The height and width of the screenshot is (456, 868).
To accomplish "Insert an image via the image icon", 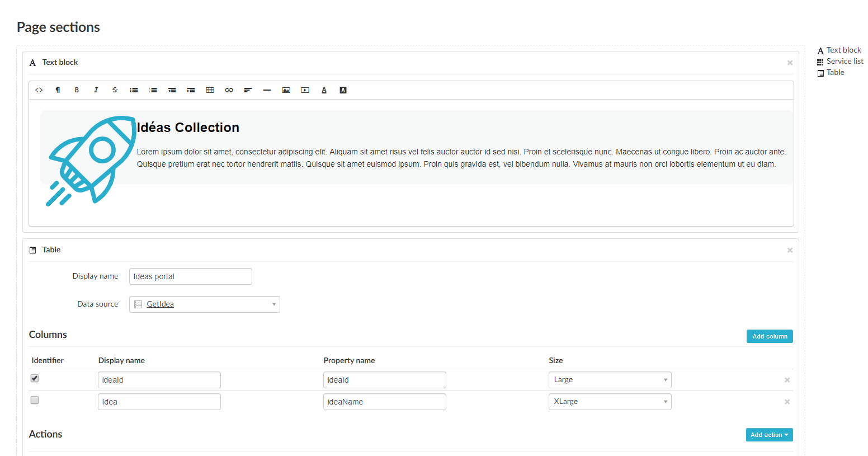I will (x=286, y=90).
